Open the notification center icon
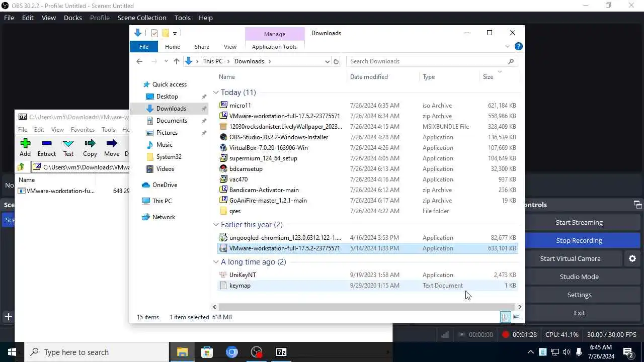 (628, 352)
